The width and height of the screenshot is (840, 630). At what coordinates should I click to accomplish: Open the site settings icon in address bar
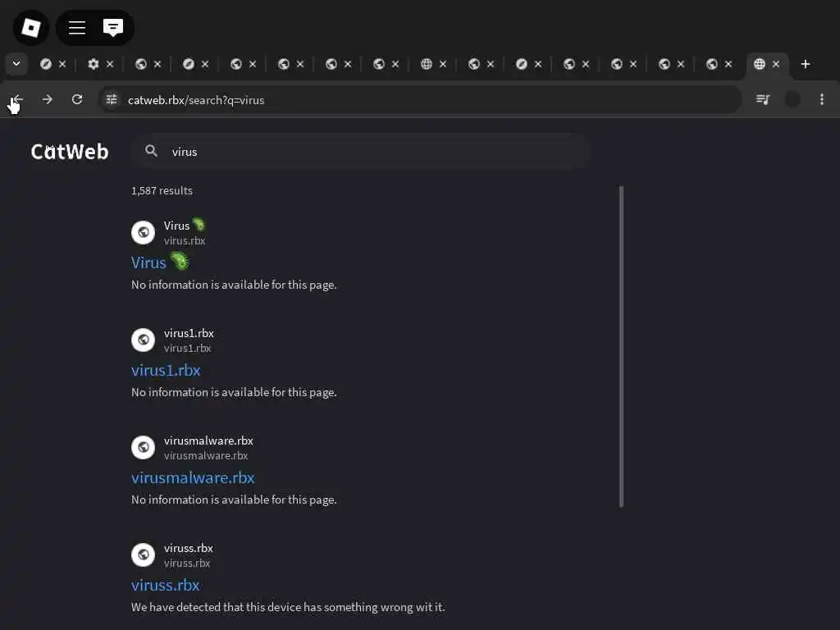click(x=112, y=99)
